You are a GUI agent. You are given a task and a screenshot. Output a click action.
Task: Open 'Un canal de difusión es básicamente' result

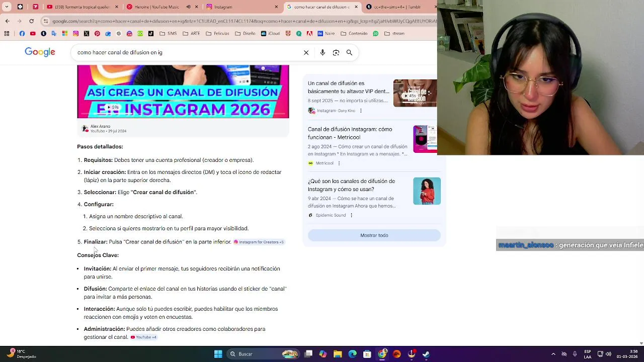pyautogui.click(x=349, y=87)
